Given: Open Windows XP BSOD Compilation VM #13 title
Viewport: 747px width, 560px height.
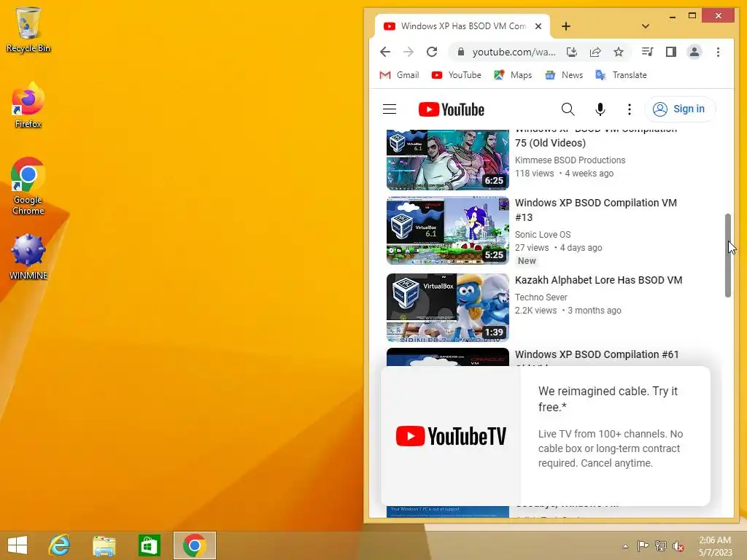Looking at the screenshot, I should tap(596, 210).
